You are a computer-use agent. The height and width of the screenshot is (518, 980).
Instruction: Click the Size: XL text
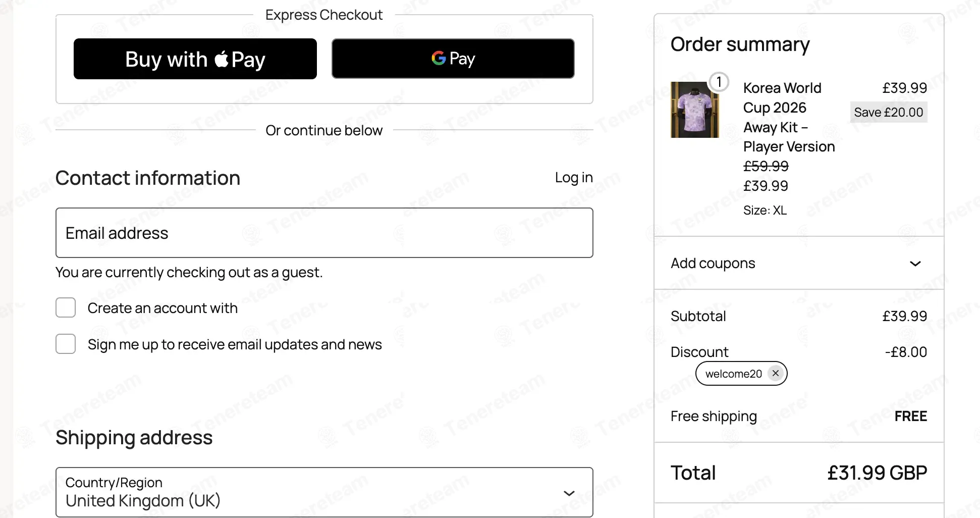coord(765,210)
